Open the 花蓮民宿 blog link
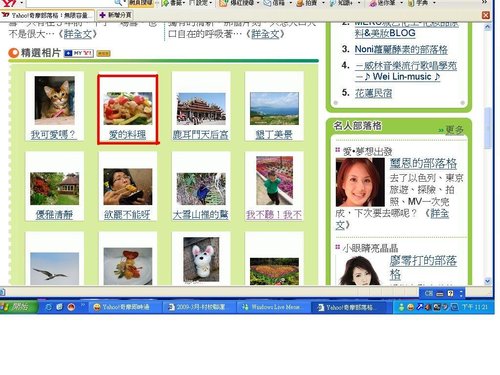This screenshot has width=500, height=375. pyautogui.click(x=373, y=93)
